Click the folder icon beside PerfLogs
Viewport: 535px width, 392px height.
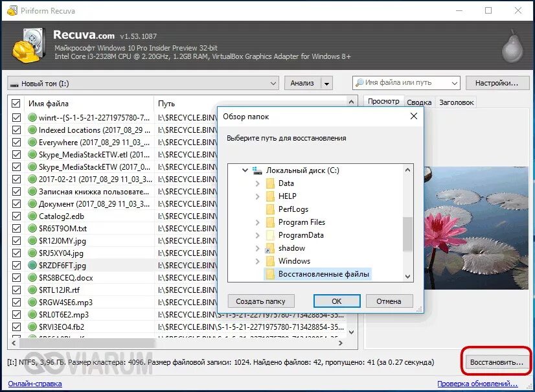(x=270, y=209)
